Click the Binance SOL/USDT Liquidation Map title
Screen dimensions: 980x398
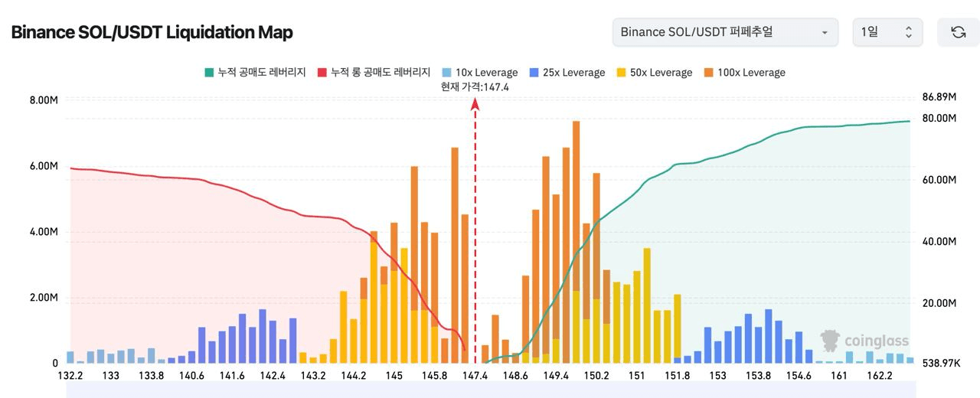(152, 32)
